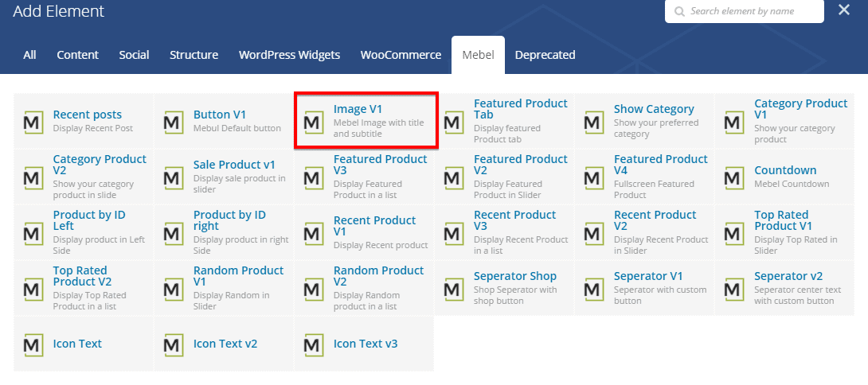Focus the Search element by name field
Viewport: 868px width, 385px height.
click(753, 11)
